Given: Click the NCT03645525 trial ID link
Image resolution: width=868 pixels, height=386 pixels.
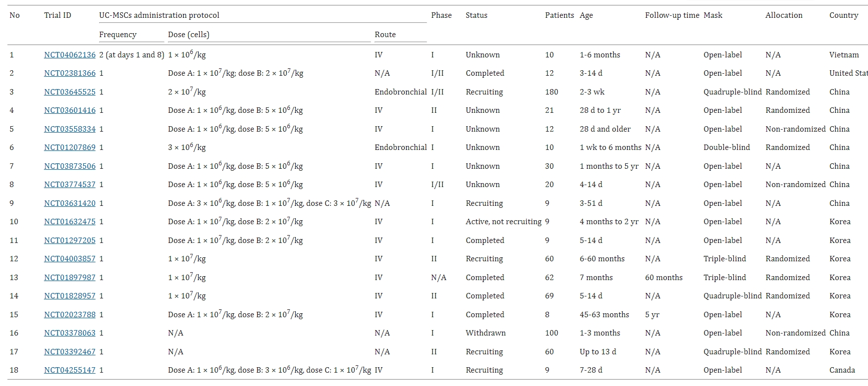Looking at the screenshot, I should 69,92.
